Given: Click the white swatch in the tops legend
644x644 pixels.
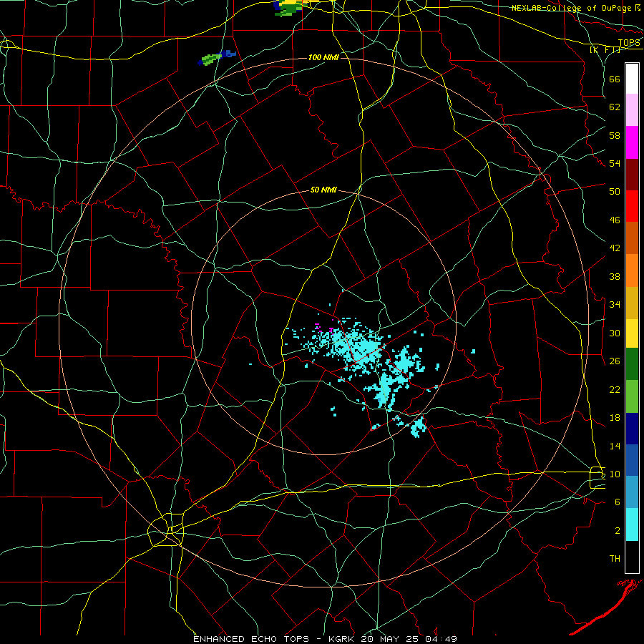Looking at the screenshot, I should (x=632, y=79).
